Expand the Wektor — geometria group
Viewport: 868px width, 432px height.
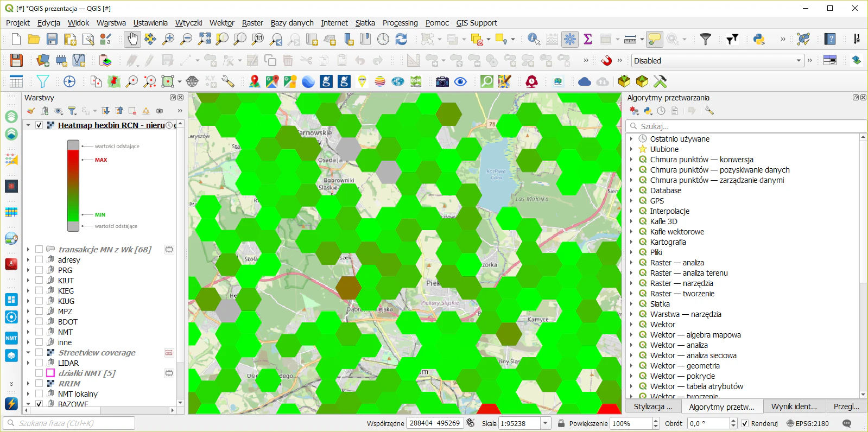(x=631, y=366)
